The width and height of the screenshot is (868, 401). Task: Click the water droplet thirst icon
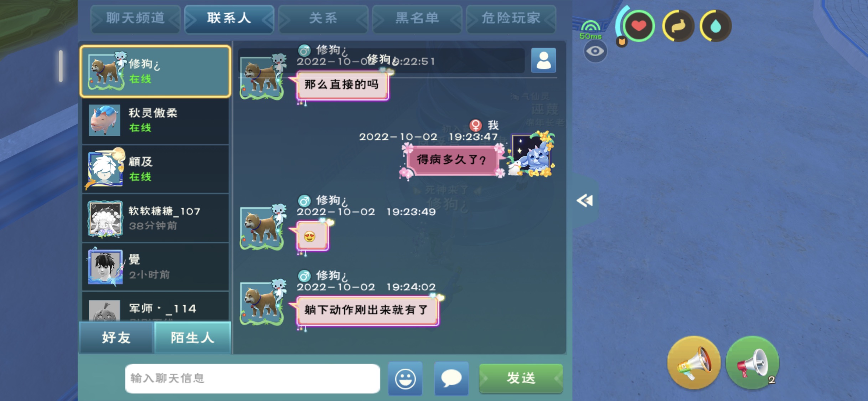click(715, 26)
